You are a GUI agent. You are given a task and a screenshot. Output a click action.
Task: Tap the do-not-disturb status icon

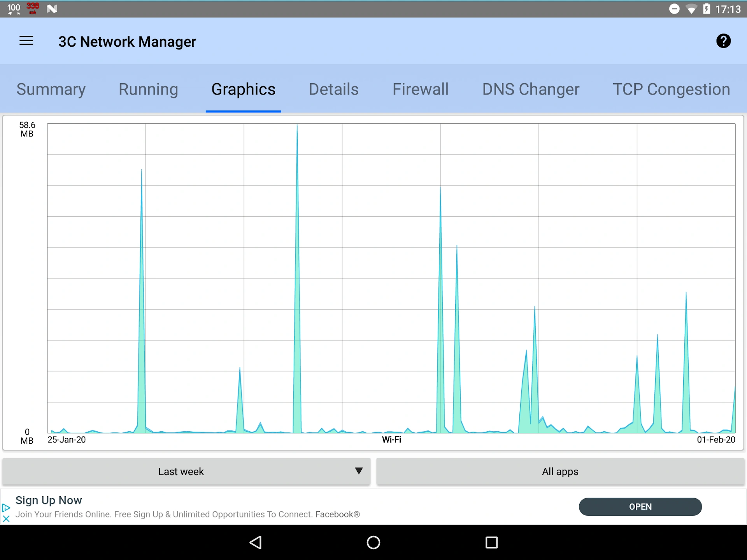click(674, 9)
